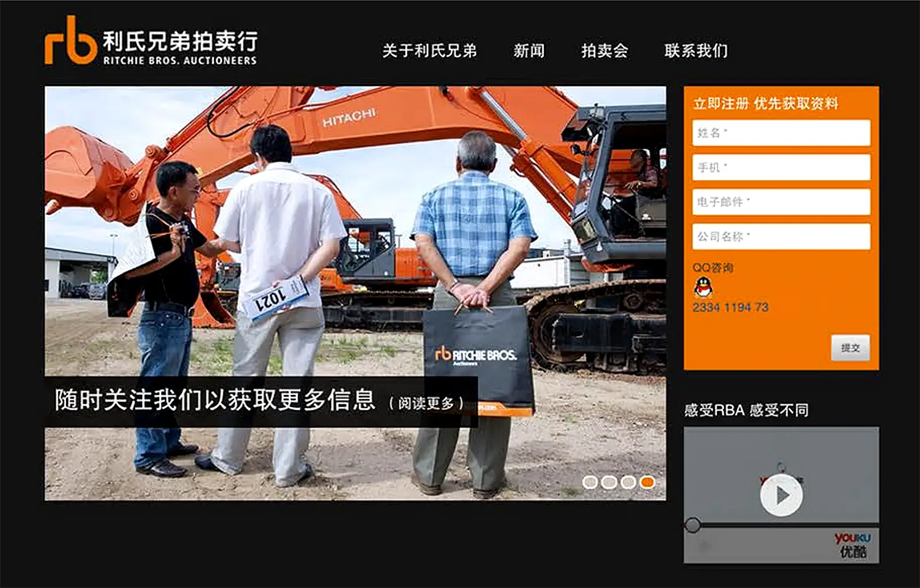The image size is (920, 588).
Task: Click the video progress slider handle
Action: click(693, 525)
